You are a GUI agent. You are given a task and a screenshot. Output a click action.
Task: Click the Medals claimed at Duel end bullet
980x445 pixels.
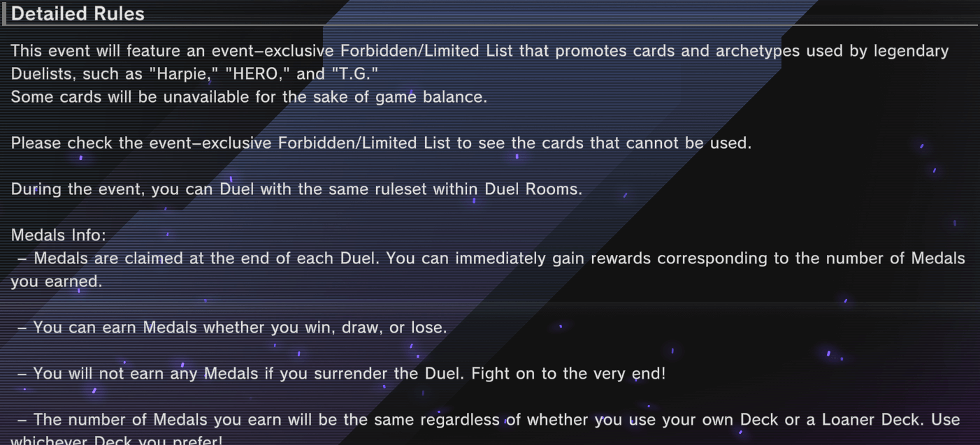pos(489,258)
